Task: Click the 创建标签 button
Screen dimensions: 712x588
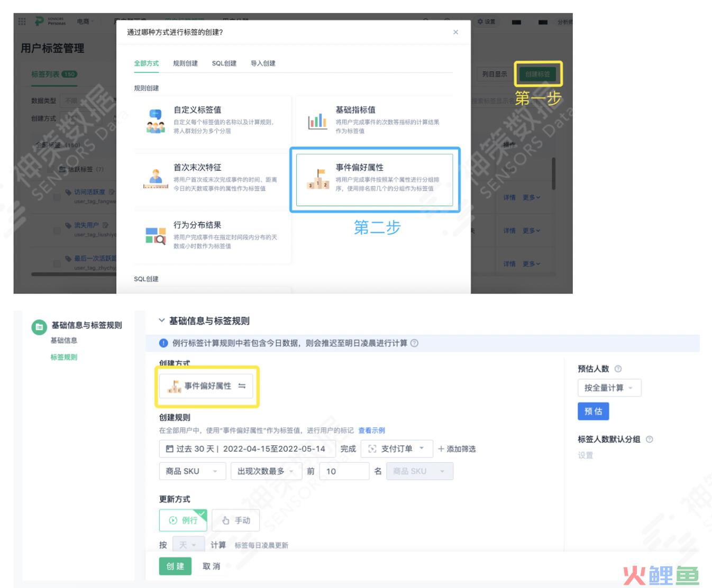Action: click(538, 74)
